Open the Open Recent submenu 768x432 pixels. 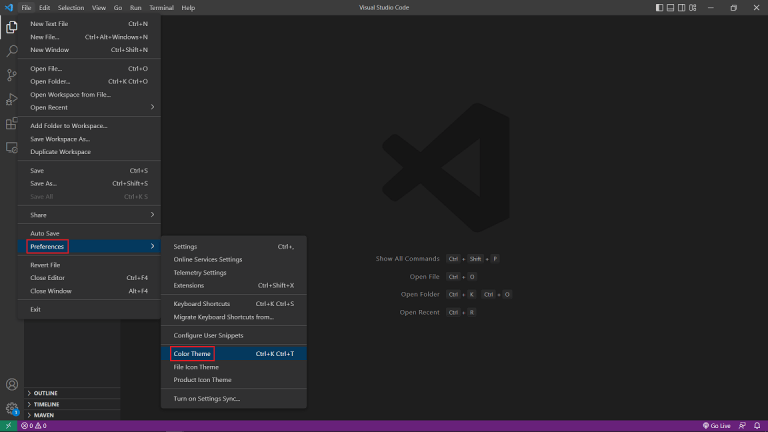(90, 107)
